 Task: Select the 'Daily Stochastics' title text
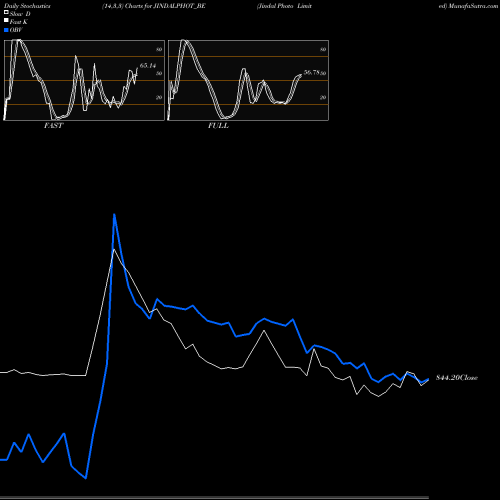pyautogui.click(x=27, y=6)
